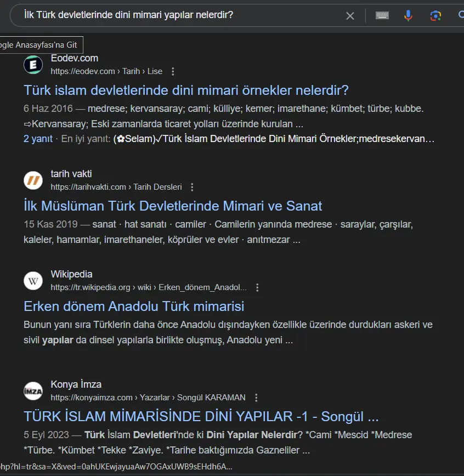This screenshot has width=464, height=476.
Task: Click the magnifier search button
Action: [461, 15]
